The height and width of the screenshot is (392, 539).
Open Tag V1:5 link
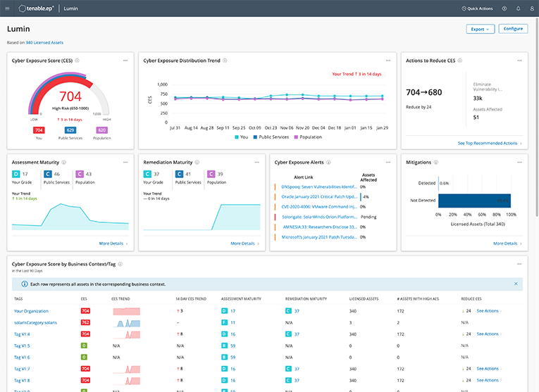pos(22,346)
